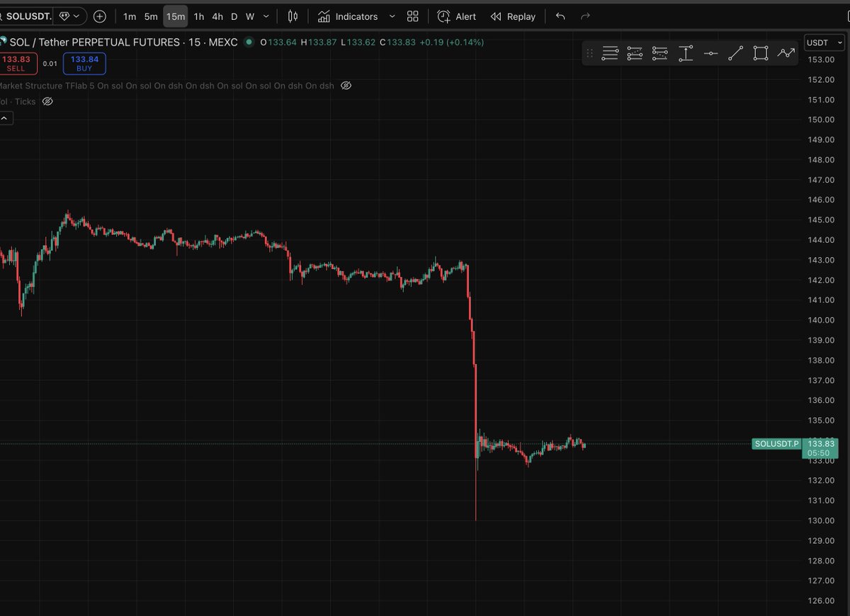Switch to the 1h timeframe
This screenshot has width=850, height=616.
click(x=199, y=16)
